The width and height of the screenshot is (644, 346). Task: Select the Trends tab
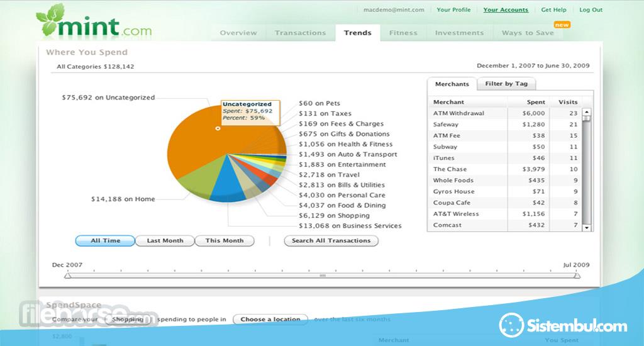click(x=358, y=33)
